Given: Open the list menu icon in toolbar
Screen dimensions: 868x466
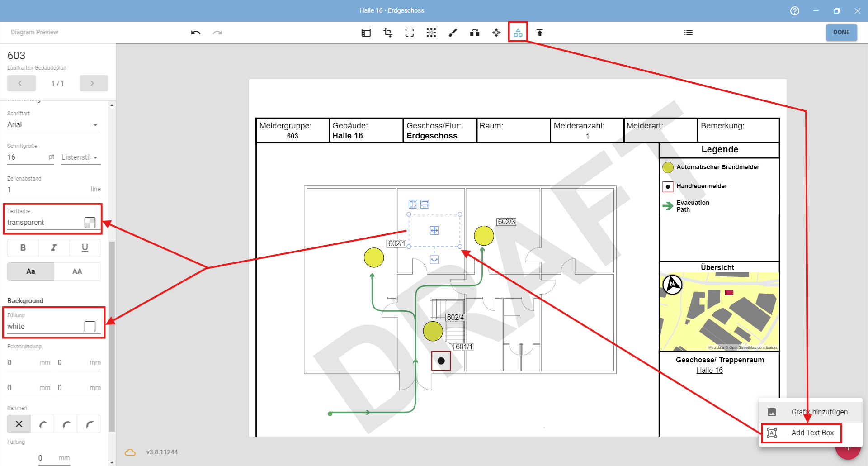Looking at the screenshot, I should [689, 33].
